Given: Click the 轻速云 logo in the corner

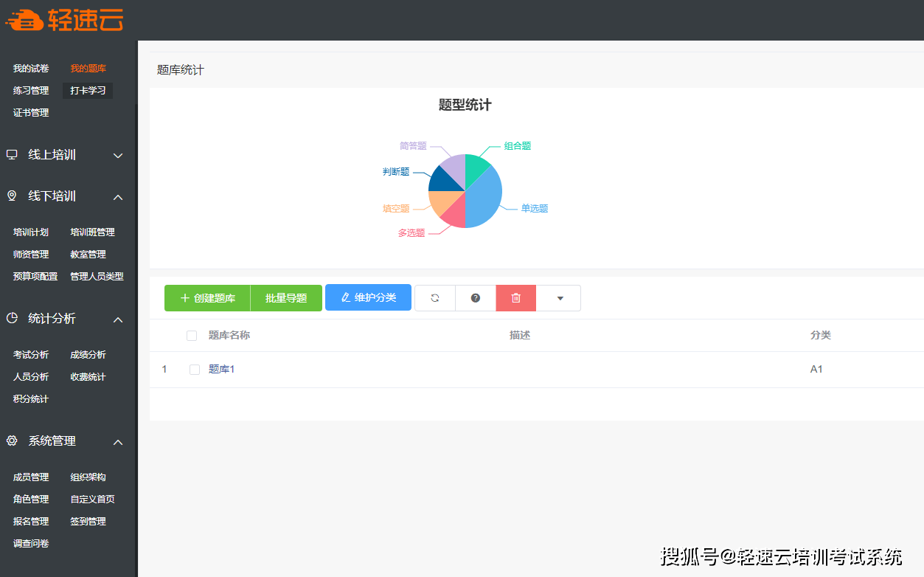Looking at the screenshot, I should coord(65,20).
